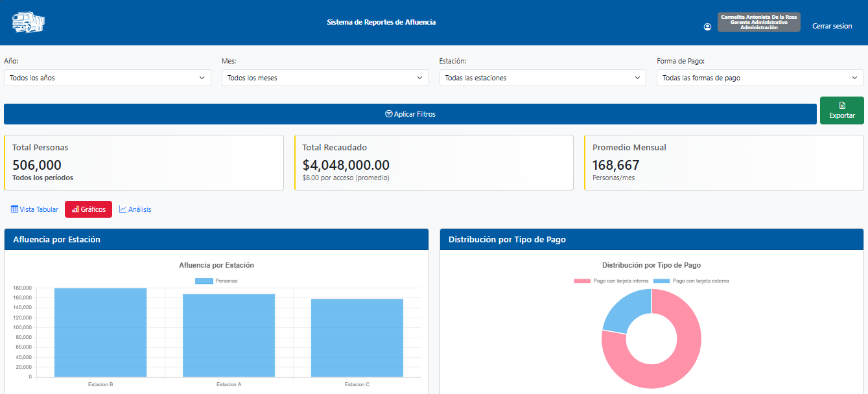Toggle the Pago con tarjeta externa legend
This screenshot has width=868, height=394.
(x=690, y=281)
